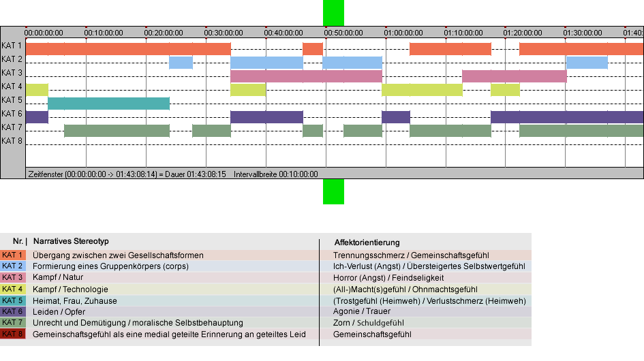
Task: Select 'Trennungsschmerz / Gemeinschaftsgefühl' affect text
Action: click(x=411, y=255)
